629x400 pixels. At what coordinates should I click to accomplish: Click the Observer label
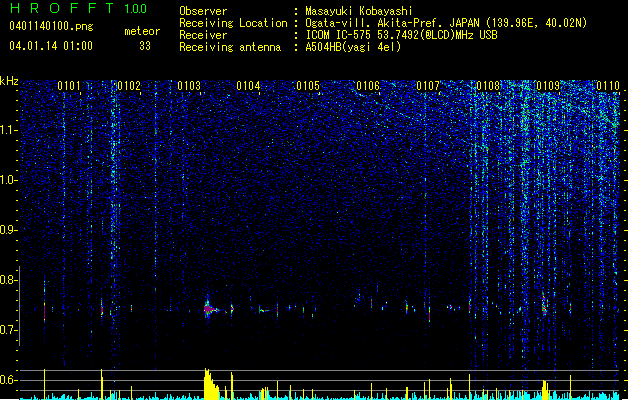point(203,11)
